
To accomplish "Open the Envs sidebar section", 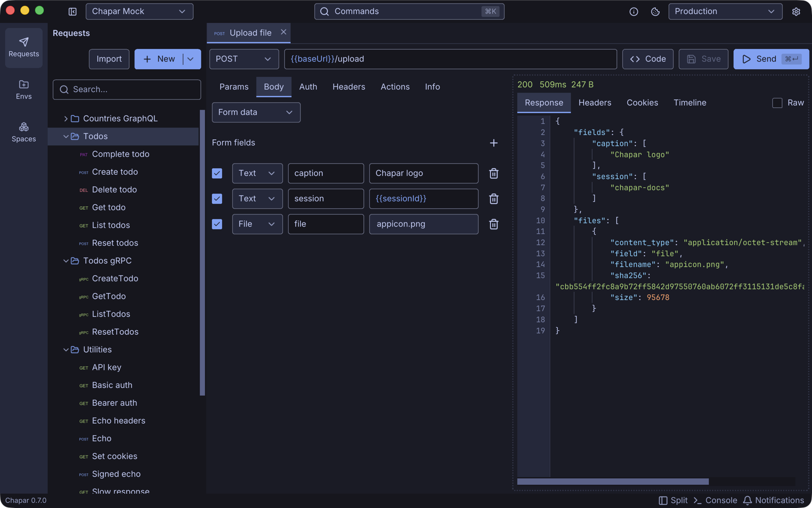I will 24,90.
